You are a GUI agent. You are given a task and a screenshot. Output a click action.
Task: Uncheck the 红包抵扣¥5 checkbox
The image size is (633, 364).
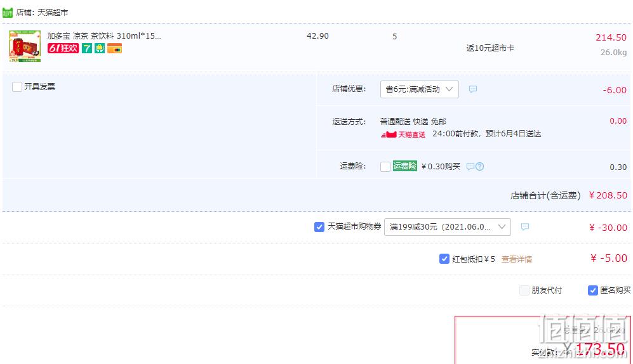click(444, 259)
